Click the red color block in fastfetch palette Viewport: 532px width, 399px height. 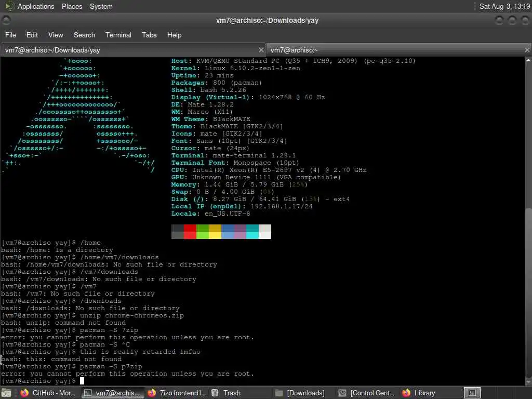(x=190, y=232)
